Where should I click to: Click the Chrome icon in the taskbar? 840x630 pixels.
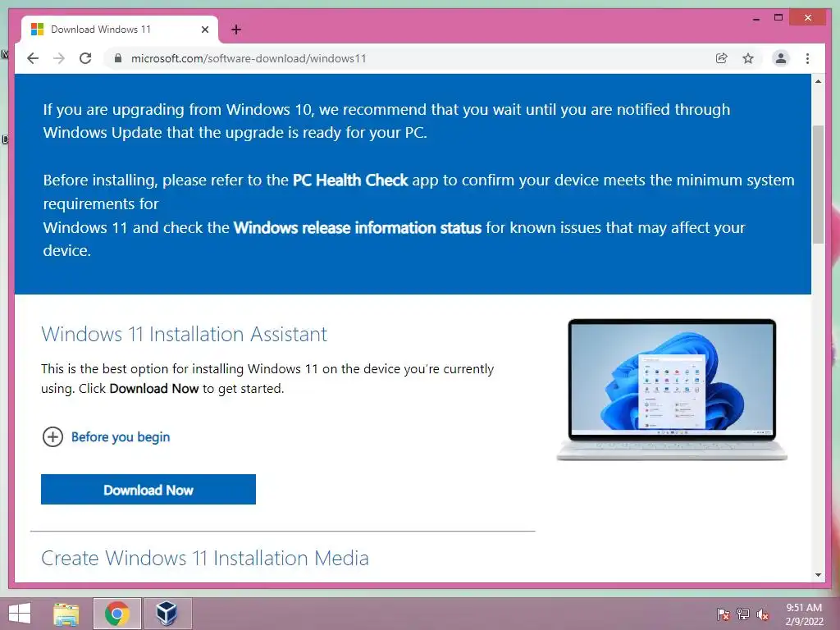point(116,614)
